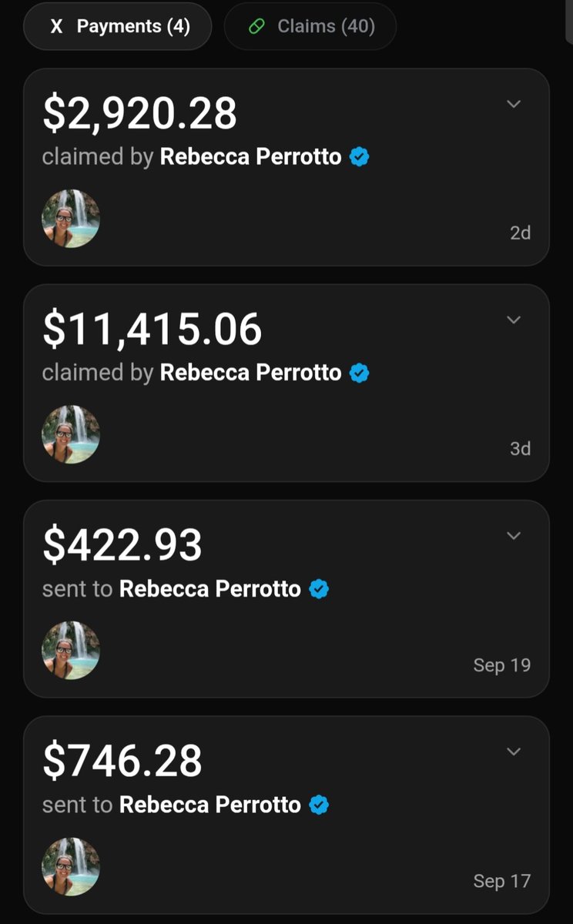Select the $11,415.06 amount claimed 3d ago
The height and width of the screenshot is (924, 573).
click(x=152, y=330)
